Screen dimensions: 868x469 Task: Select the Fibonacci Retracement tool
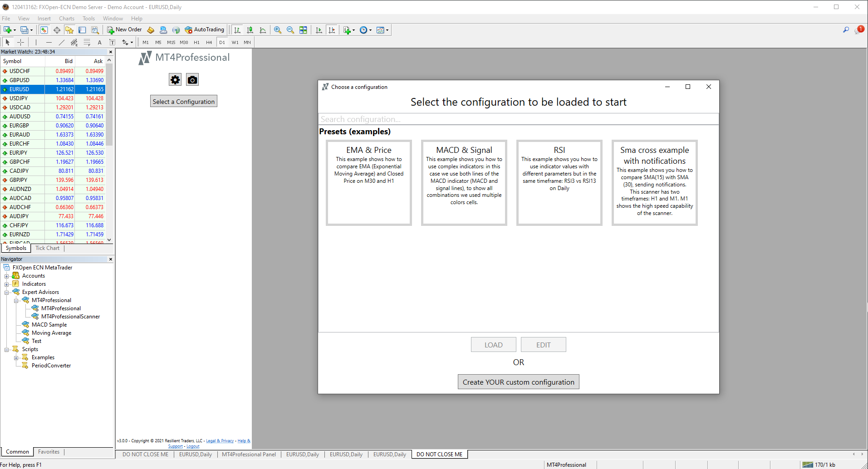pyautogui.click(x=87, y=42)
